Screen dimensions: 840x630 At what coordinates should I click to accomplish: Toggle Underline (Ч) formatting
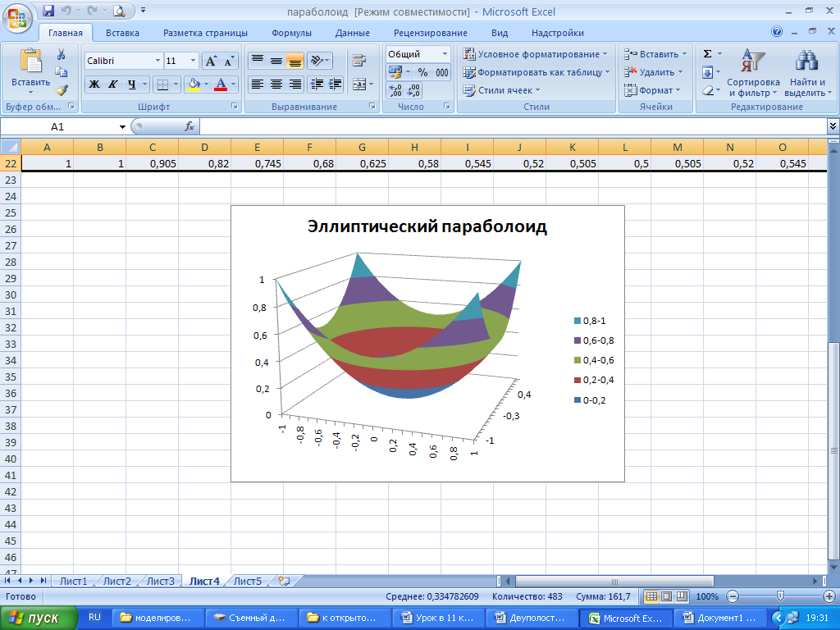click(132, 84)
